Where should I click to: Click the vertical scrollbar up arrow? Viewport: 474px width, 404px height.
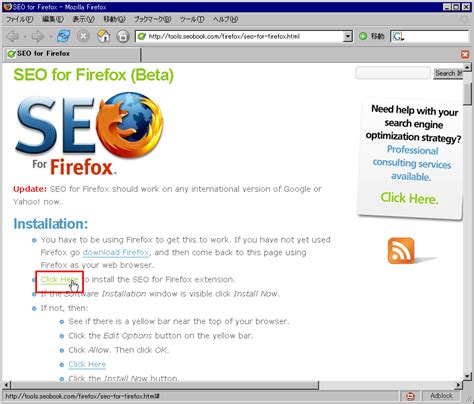click(x=467, y=68)
